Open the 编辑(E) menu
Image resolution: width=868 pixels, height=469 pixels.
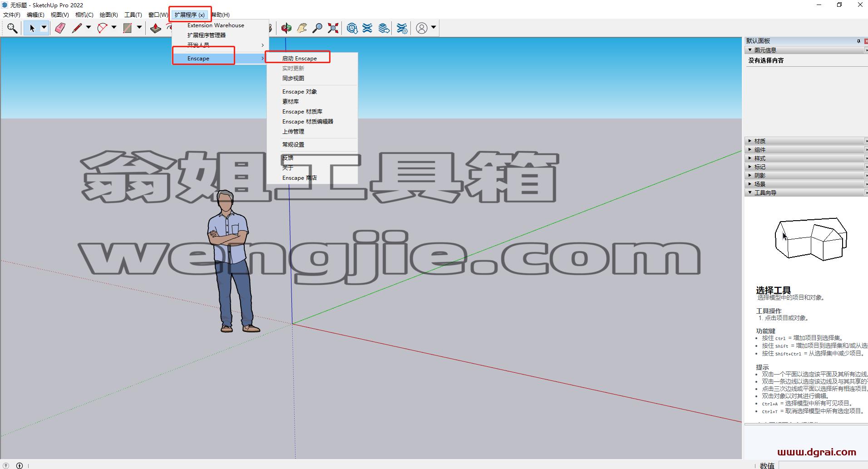(x=35, y=15)
